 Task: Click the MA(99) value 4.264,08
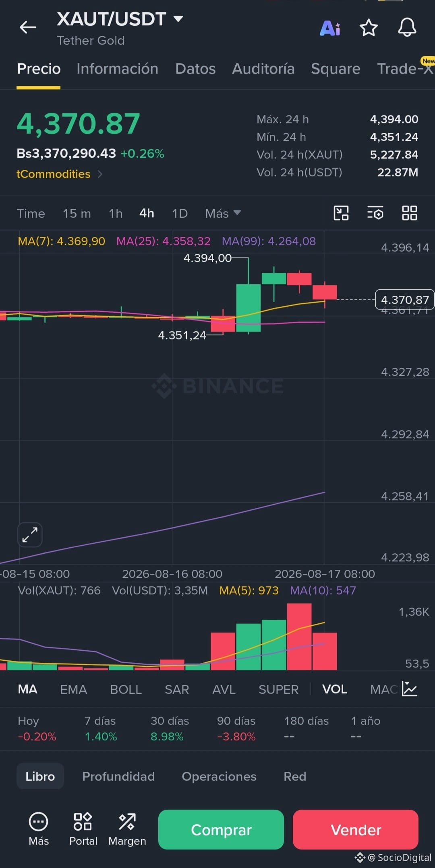coord(269,241)
